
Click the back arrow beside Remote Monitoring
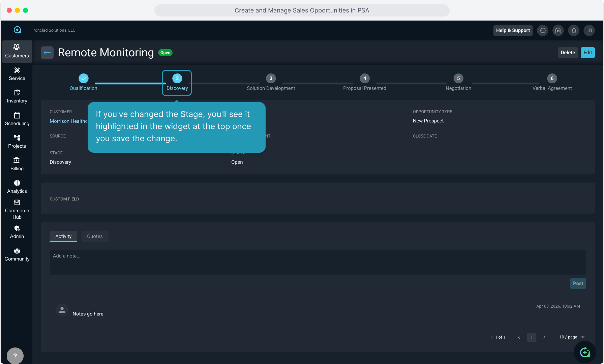click(47, 53)
